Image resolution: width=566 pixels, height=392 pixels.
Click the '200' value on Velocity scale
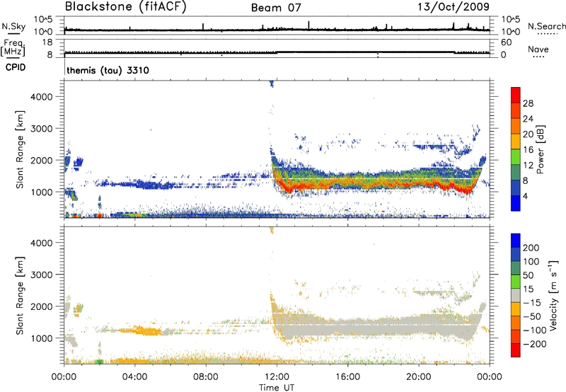531,248
